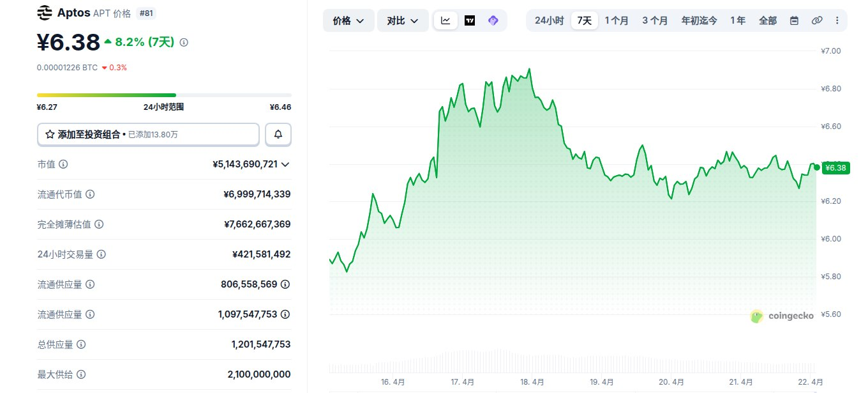
Task: Select the 24小时 time range
Action: point(549,20)
